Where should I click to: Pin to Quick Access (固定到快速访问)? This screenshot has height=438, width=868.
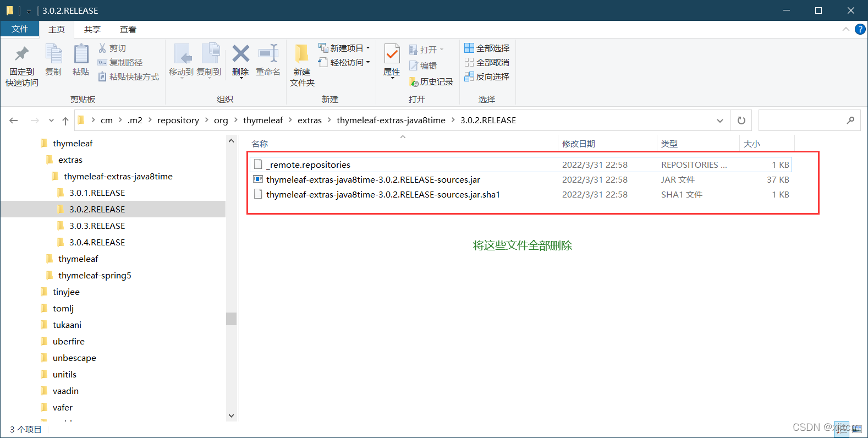[x=22, y=66]
